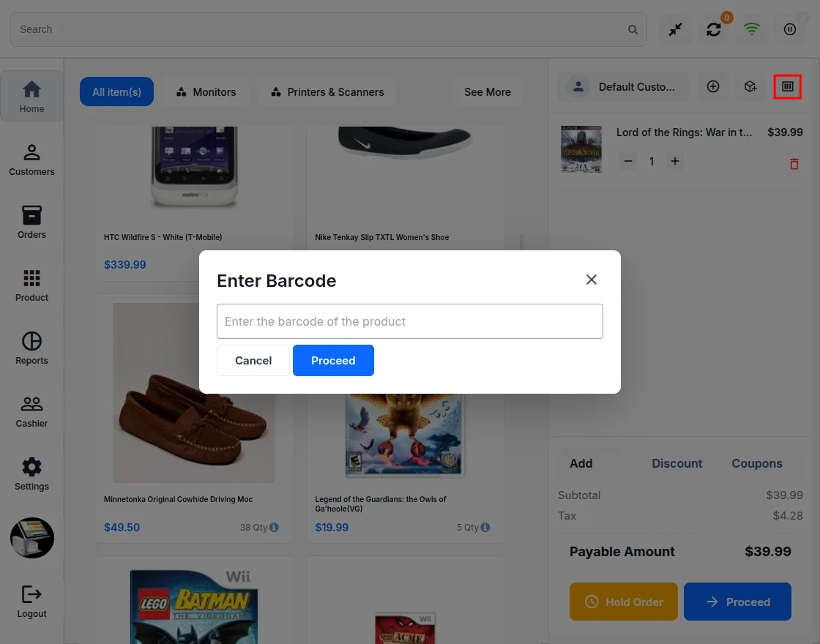Open the barcode scanner icon
This screenshot has height=644, width=820.
coord(788,86)
